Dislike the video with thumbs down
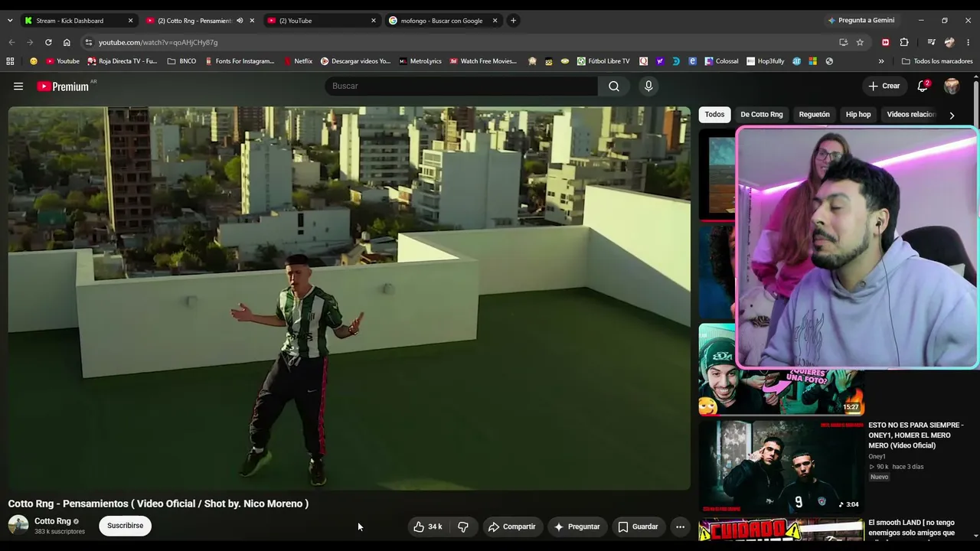This screenshot has width=980, height=551. (x=463, y=527)
